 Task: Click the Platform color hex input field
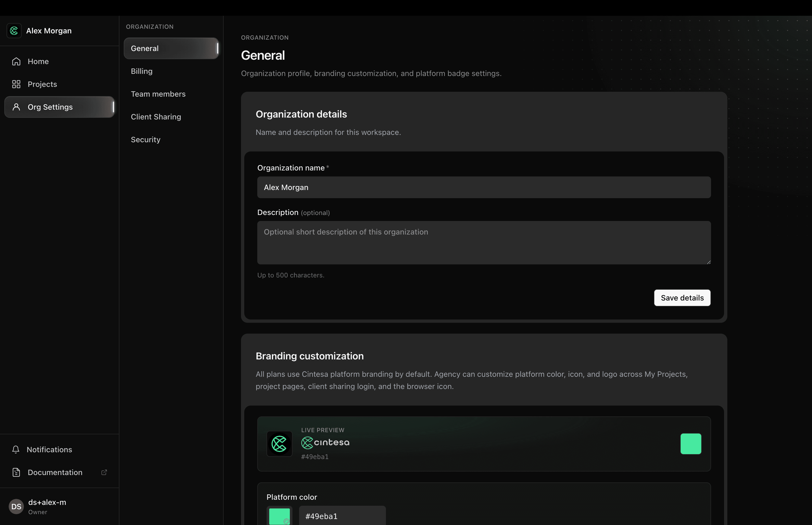(x=342, y=516)
